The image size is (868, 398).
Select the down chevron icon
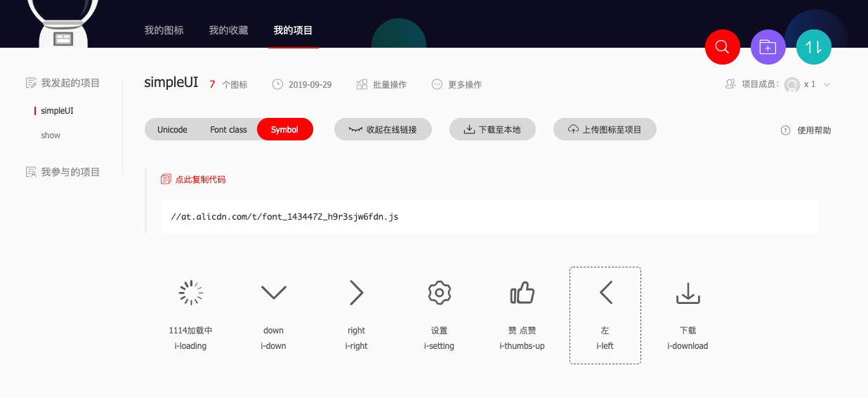tap(274, 293)
